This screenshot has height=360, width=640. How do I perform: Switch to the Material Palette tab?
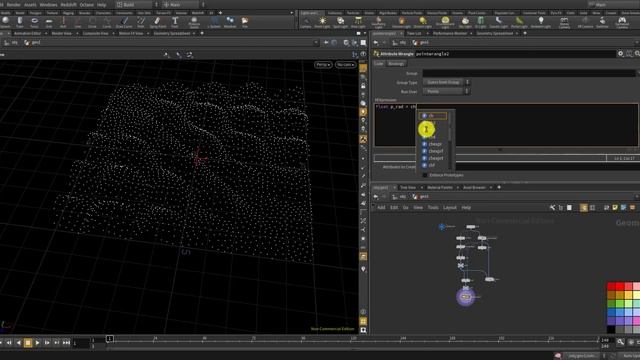(440, 187)
